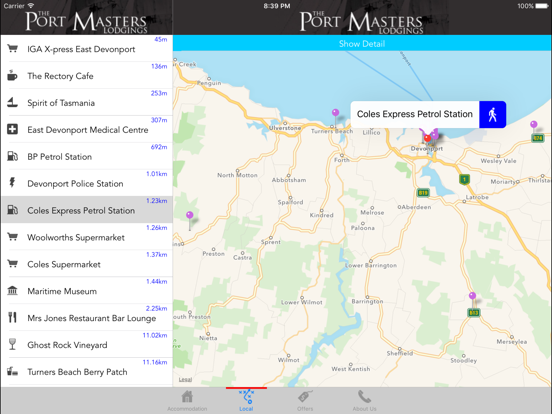Select Devonport Police Station in the list
Screen dimensions: 552x414
87,183
